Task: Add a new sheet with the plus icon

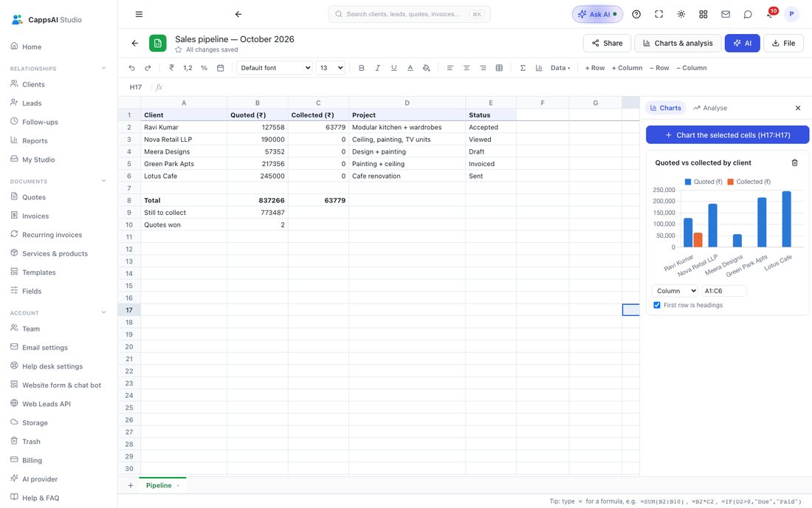Action: 131,485
